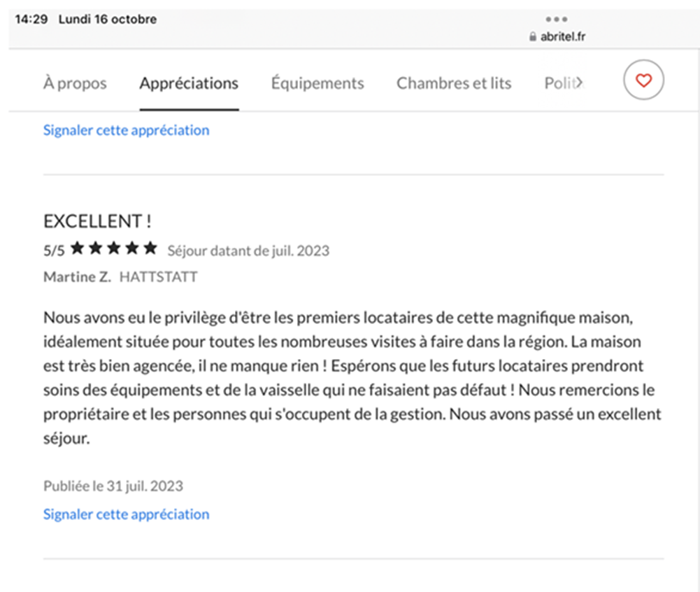Click the third star of the rating
Screen dimensions: 700x592
pos(113,248)
